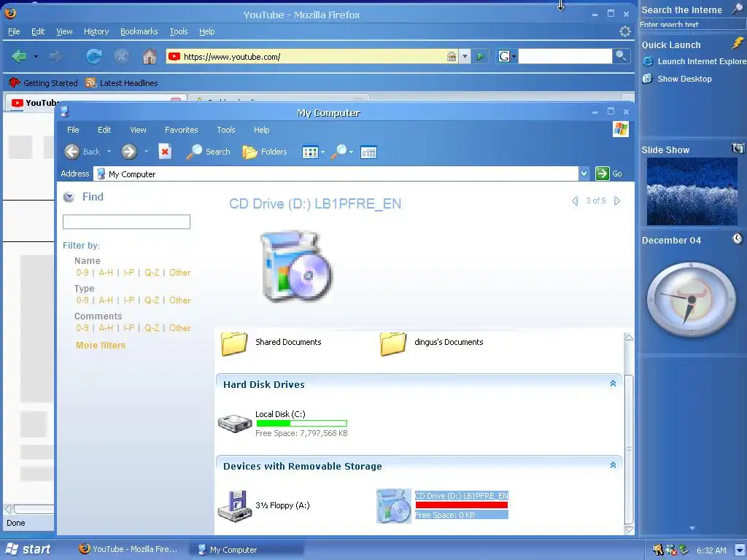Click Firefox Home icon
This screenshot has width=747, height=560.
(150, 57)
